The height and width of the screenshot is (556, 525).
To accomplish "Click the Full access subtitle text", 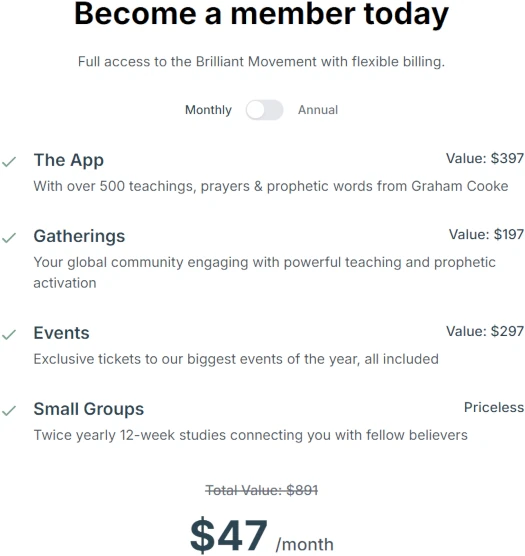I will (x=261, y=62).
